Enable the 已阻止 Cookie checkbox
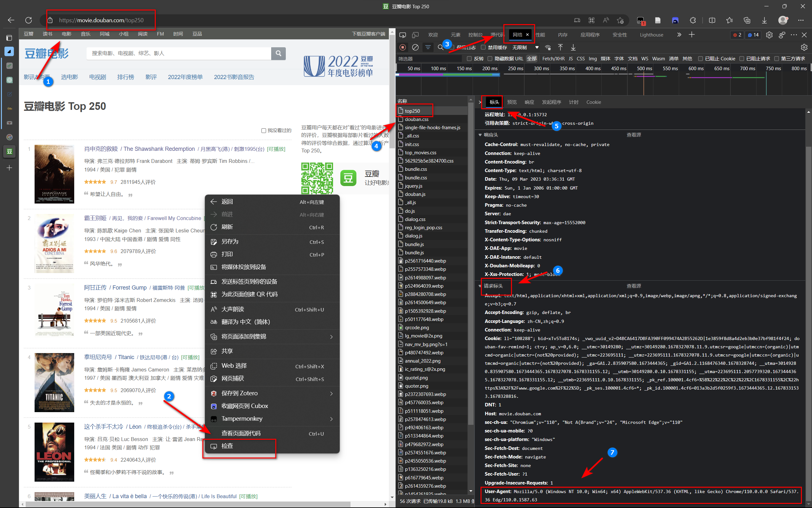The height and width of the screenshot is (508, 812). pyautogui.click(x=701, y=59)
